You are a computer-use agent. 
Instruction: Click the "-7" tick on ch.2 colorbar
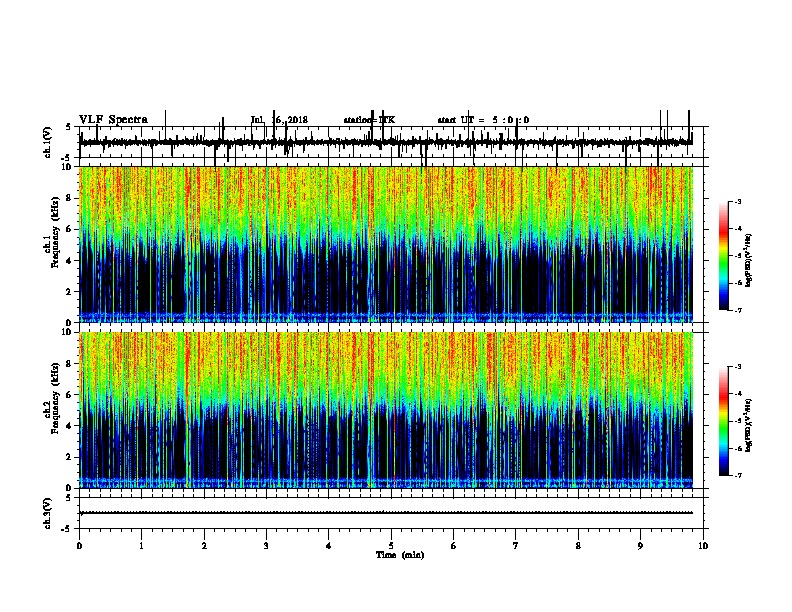pos(738,475)
